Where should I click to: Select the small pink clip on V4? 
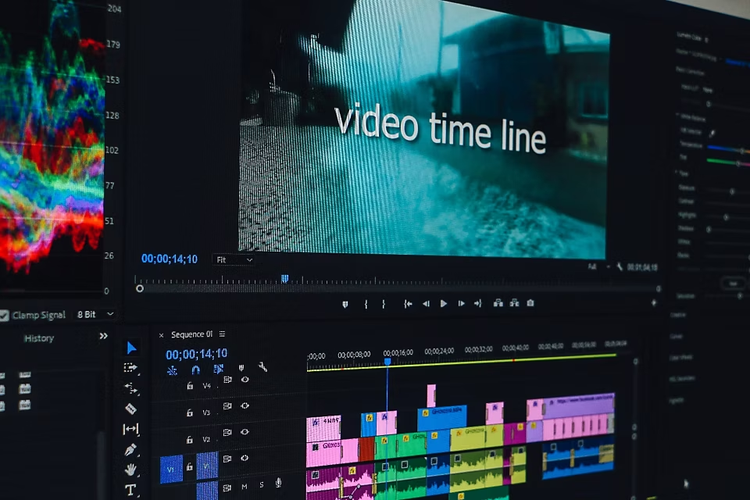(431, 396)
